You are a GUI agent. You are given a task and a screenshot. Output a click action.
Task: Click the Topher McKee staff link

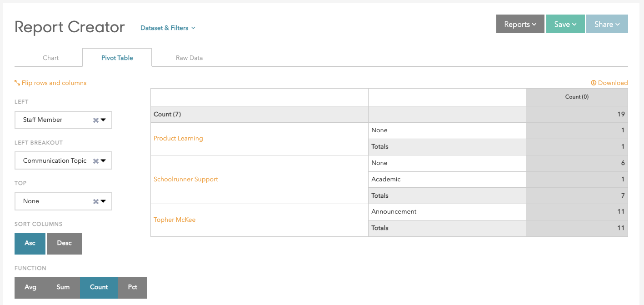click(175, 220)
